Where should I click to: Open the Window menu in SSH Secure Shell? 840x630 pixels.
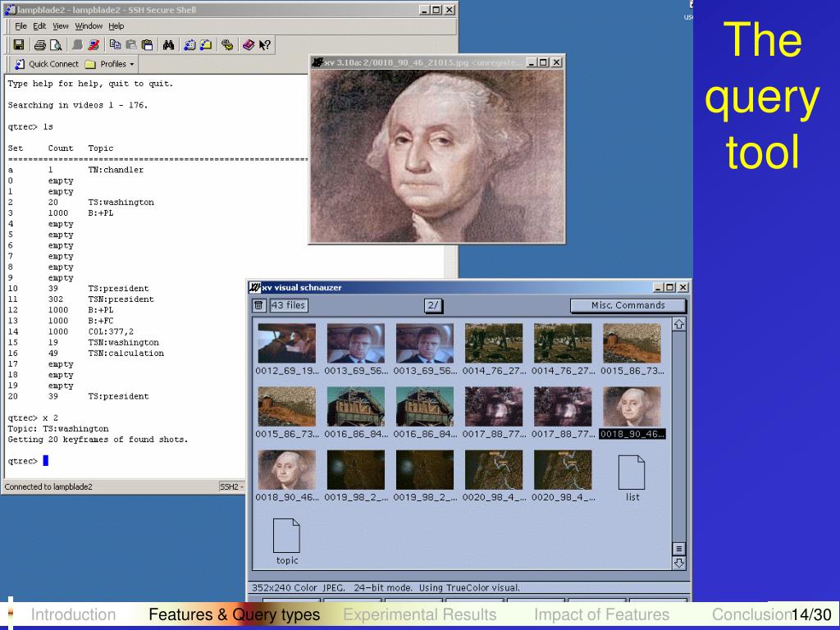(x=89, y=25)
